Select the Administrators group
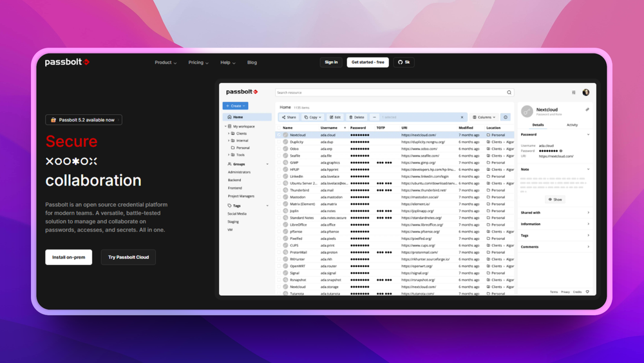The height and width of the screenshot is (363, 644). coord(239,172)
